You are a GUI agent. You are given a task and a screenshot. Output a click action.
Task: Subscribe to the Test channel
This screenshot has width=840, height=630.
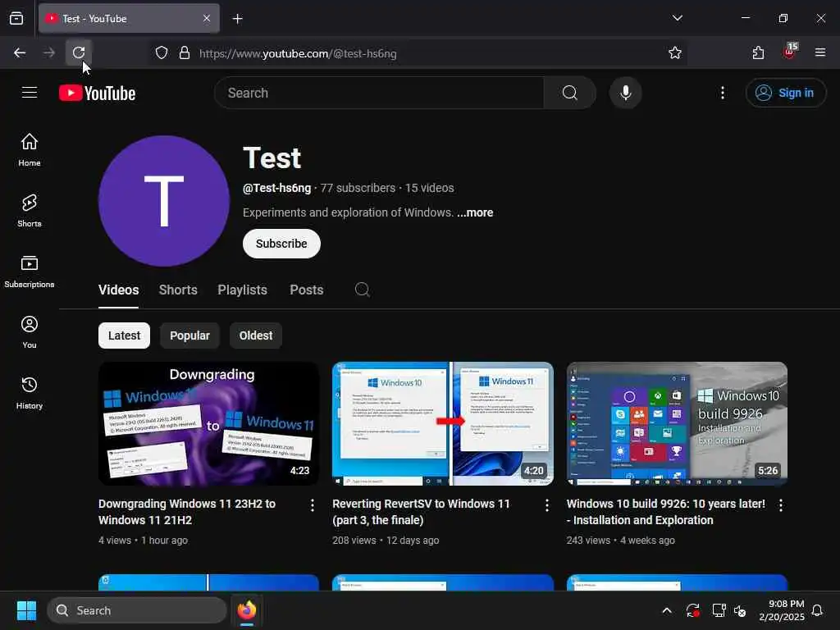(281, 244)
